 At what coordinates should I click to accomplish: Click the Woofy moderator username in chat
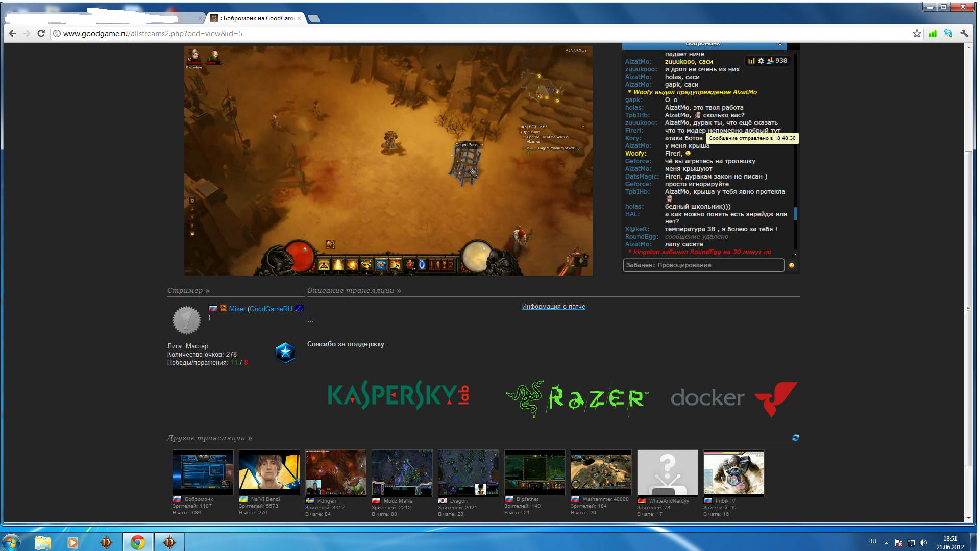635,154
